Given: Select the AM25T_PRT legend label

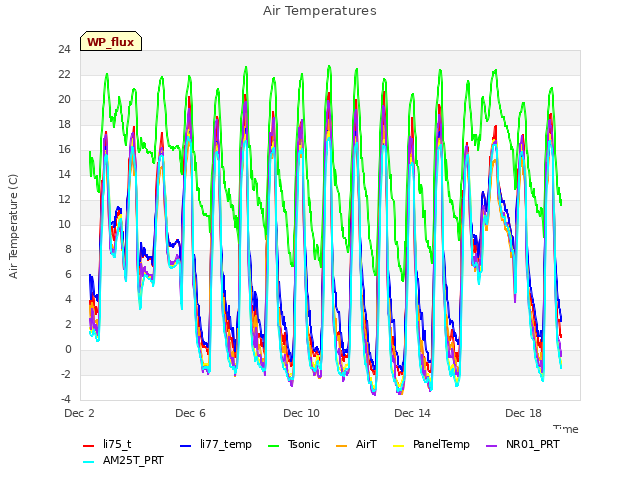Looking at the screenshot, I should point(133,460).
